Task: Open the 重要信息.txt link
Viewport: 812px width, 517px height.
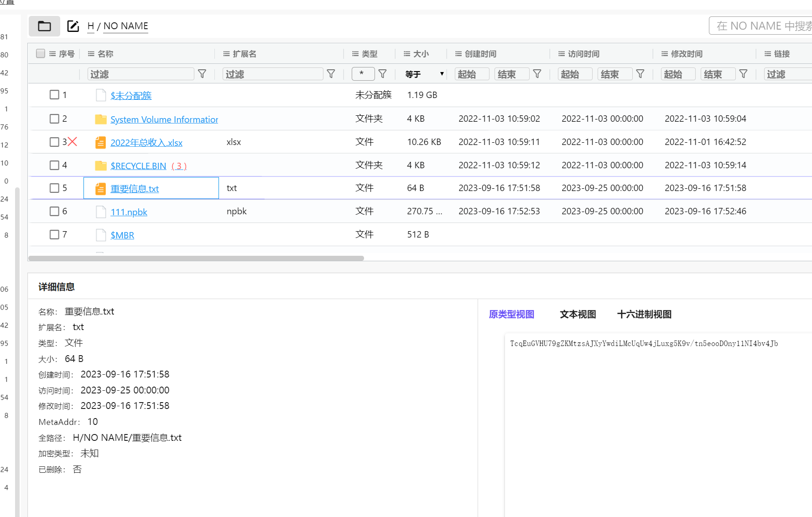Action: click(135, 189)
